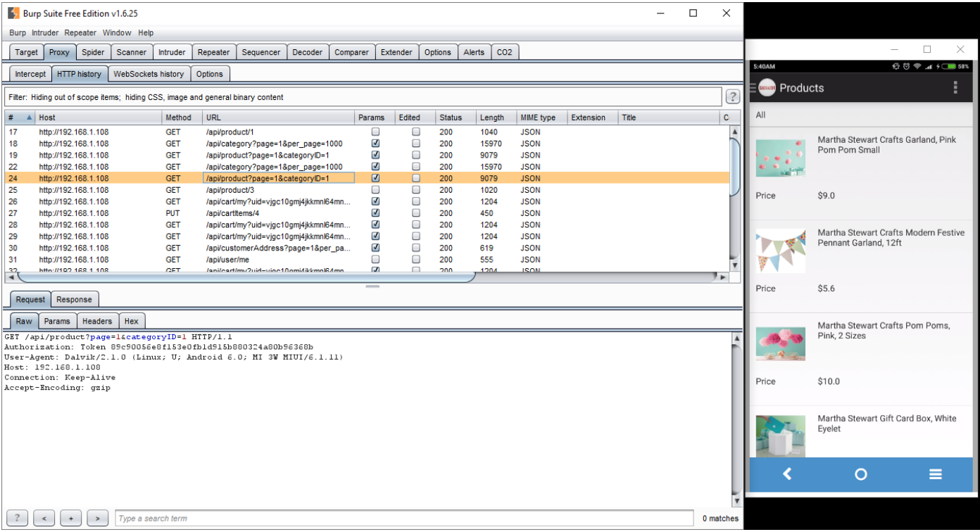The width and height of the screenshot is (980, 532).
Task: Switch to the Intercept sub-tab
Action: [30, 74]
